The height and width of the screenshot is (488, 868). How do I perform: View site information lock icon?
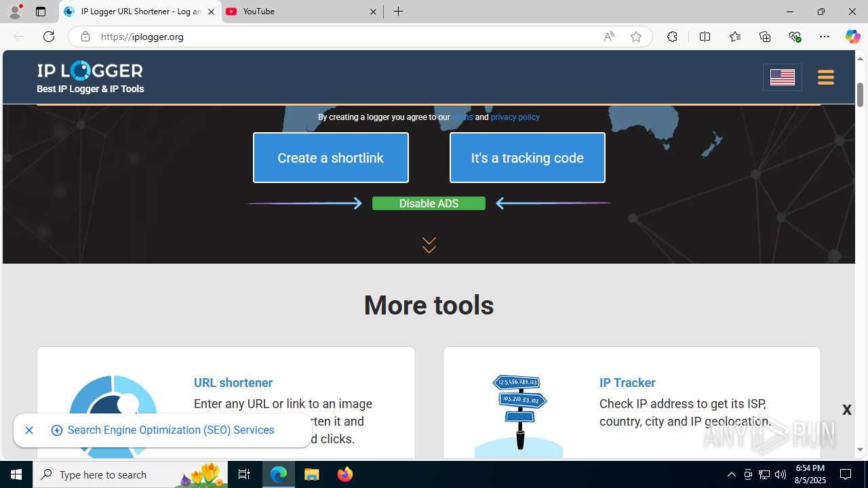coord(85,37)
